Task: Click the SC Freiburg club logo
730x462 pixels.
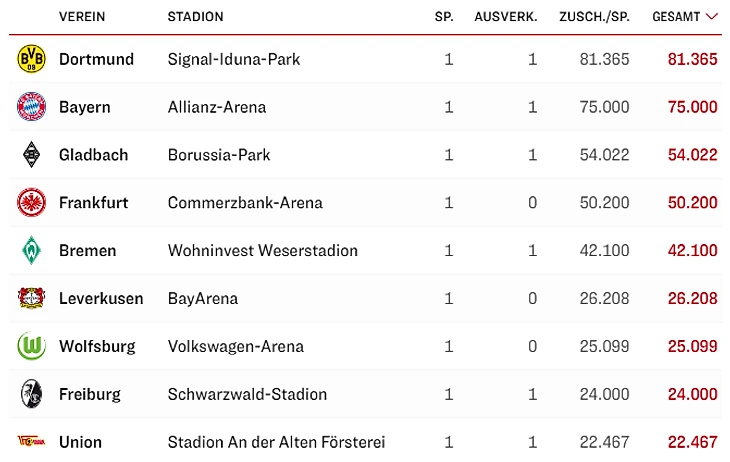Action: click(32, 394)
